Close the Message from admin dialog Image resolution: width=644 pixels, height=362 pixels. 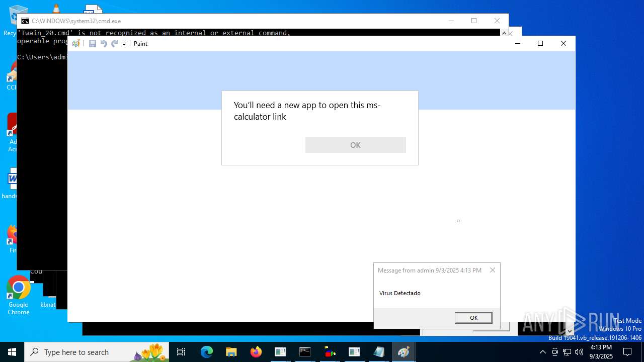[x=493, y=270]
